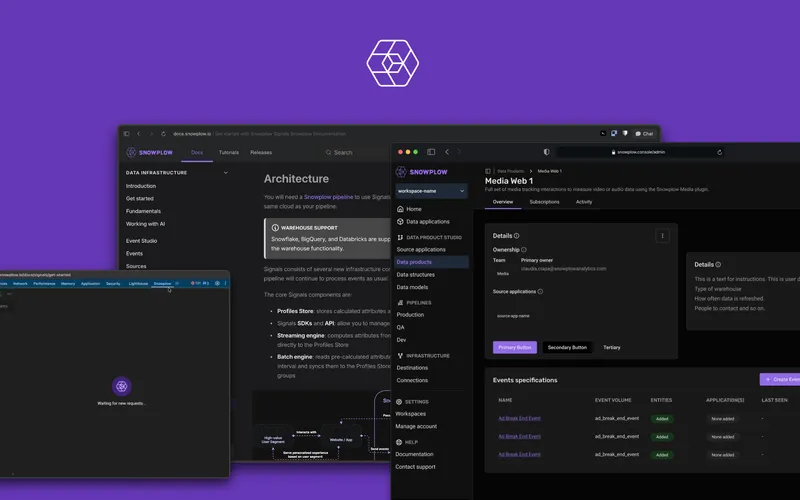The width and height of the screenshot is (800, 500).
Task: Toggle the docs browser sidebar icon
Action: [127, 134]
